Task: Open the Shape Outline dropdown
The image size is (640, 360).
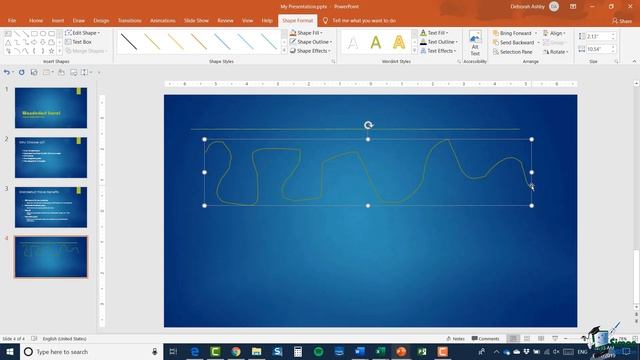Action: tap(311, 42)
